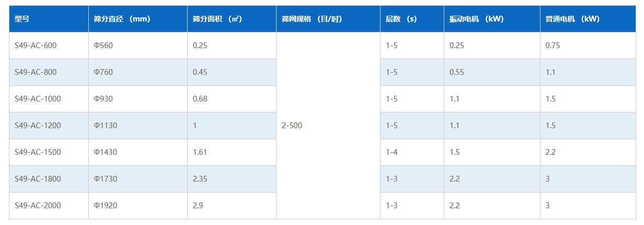The image size is (644, 225).
Task: Click the 1.61 screening area cell
Action: (200, 152)
